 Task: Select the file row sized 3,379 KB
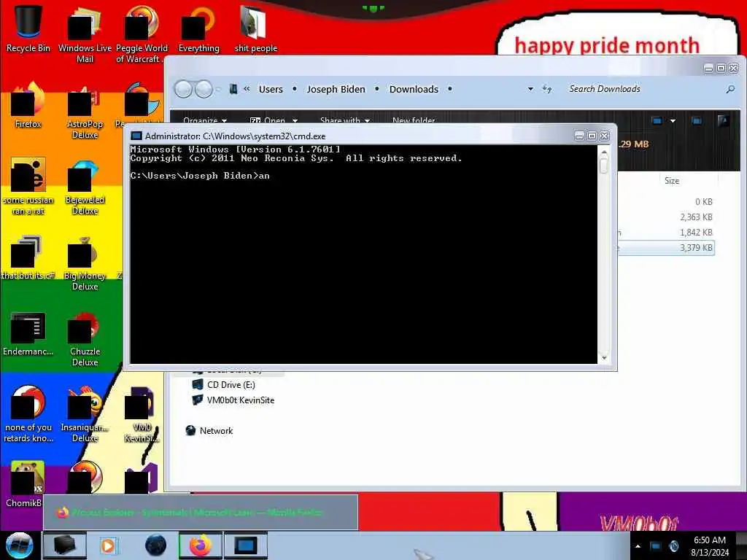click(x=667, y=248)
